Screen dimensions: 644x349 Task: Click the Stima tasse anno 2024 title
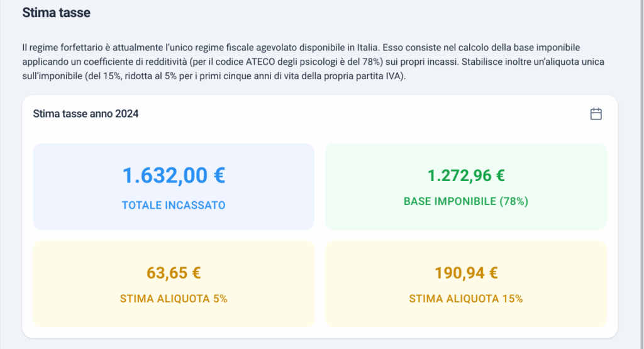tap(86, 114)
